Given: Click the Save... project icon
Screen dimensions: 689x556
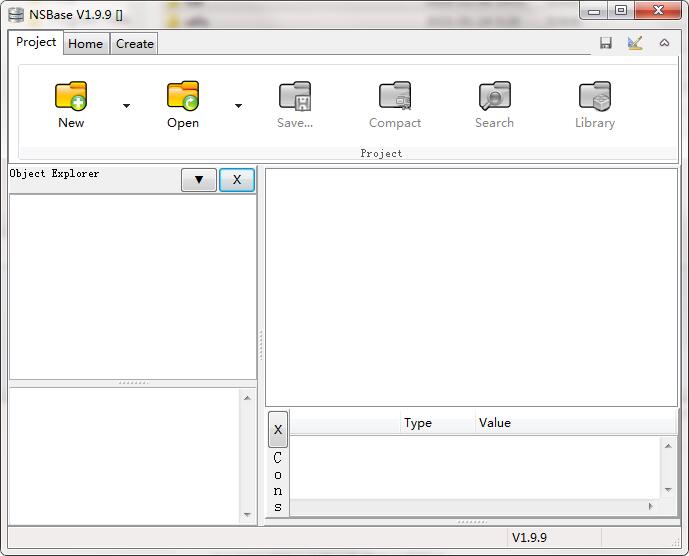Looking at the screenshot, I should pos(295,95).
